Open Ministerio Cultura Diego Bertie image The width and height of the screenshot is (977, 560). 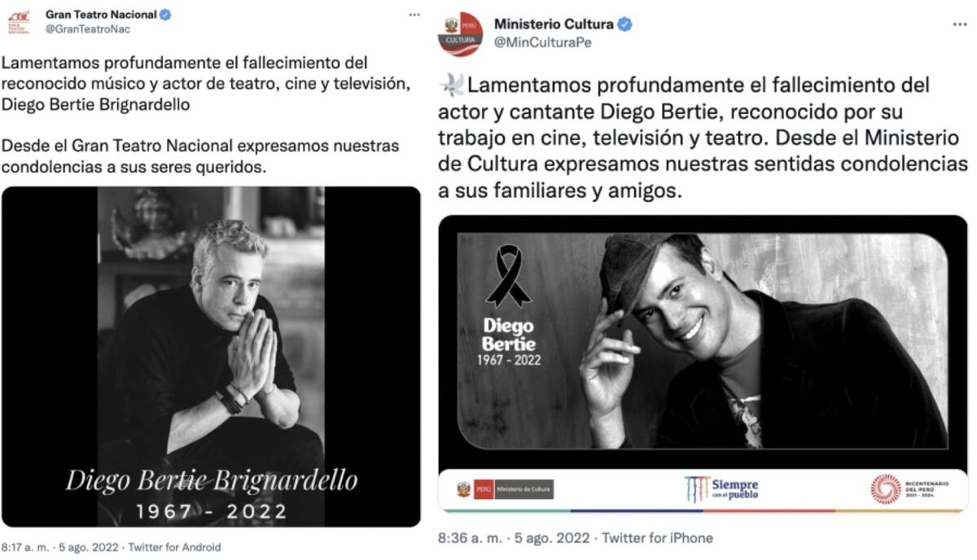click(x=703, y=364)
